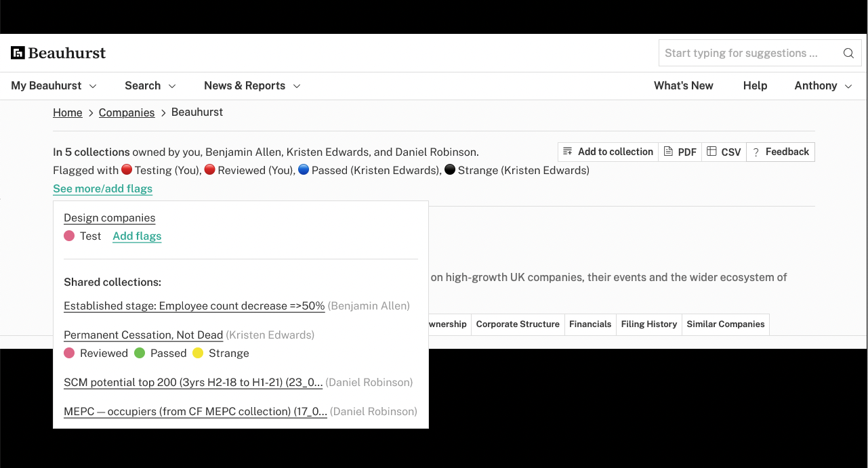The height and width of the screenshot is (468, 868).
Task: Click the PDF document icon
Action: pos(668,152)
